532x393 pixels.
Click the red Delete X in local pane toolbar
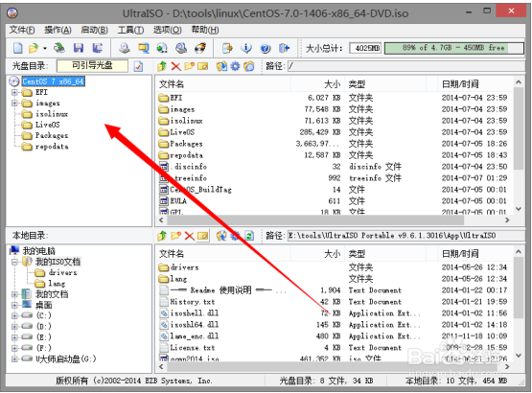coord(190,236)
